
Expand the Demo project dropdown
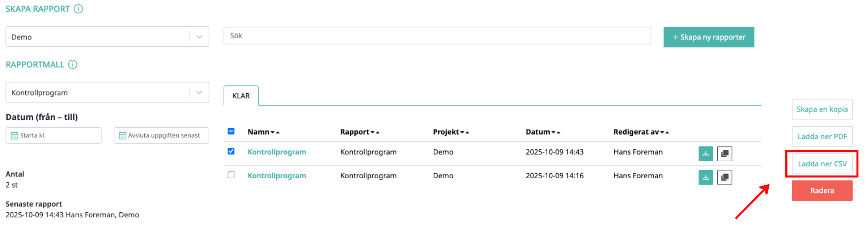click(199, 37)
